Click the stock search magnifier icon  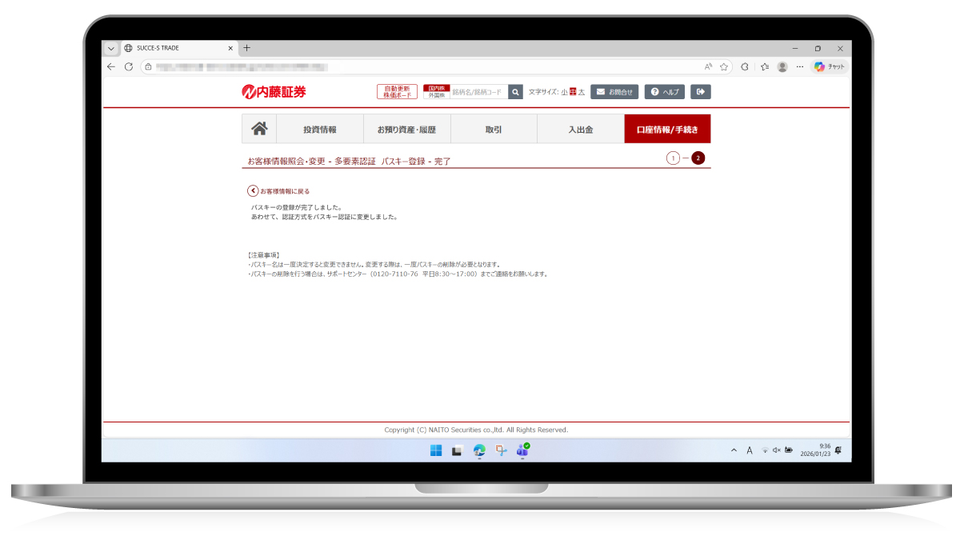coord(516,92)
